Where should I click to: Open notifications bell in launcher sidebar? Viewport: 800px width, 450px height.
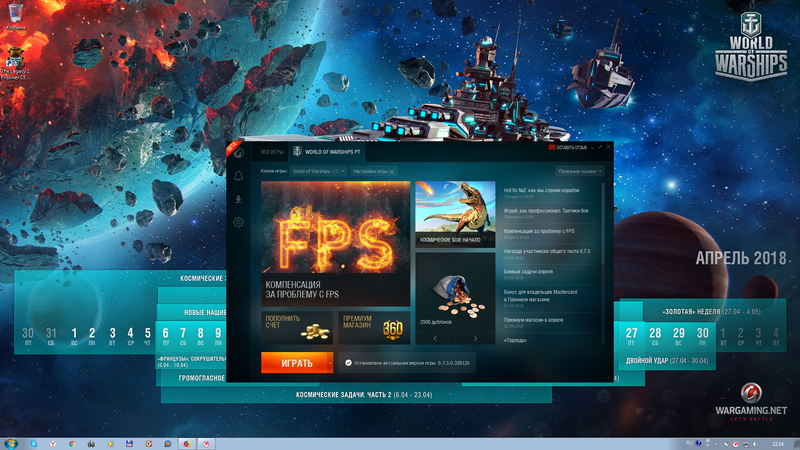[238, 176]
